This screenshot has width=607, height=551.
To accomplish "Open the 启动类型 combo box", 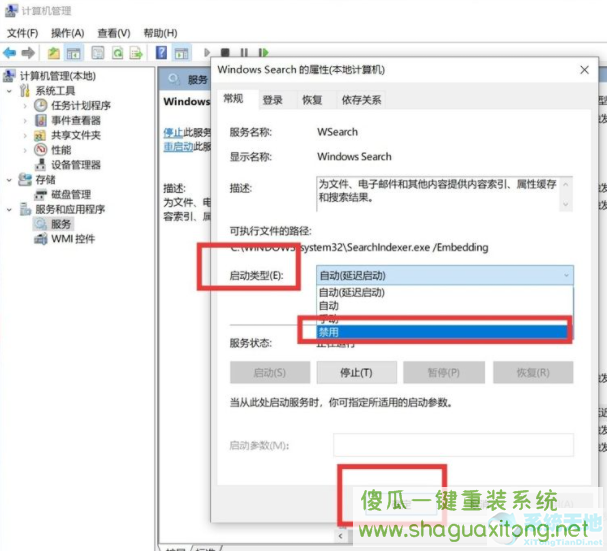I will [445, 275].
